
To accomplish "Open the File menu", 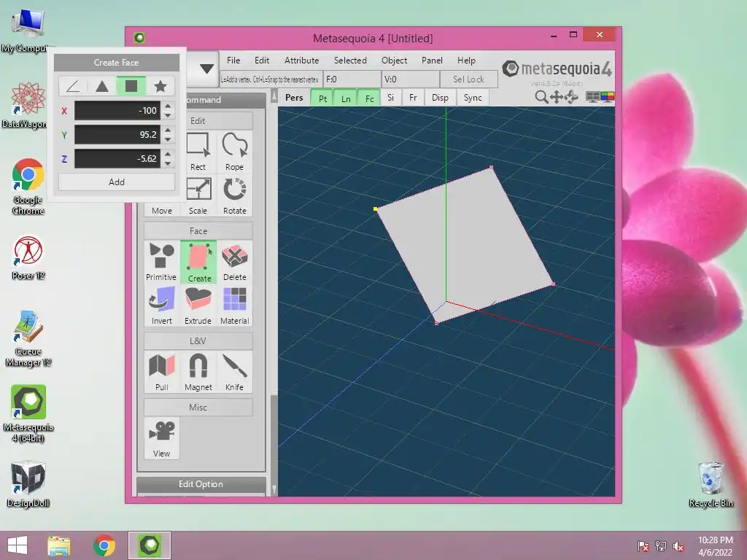I will pyautogui.click(x=233, y=61).
